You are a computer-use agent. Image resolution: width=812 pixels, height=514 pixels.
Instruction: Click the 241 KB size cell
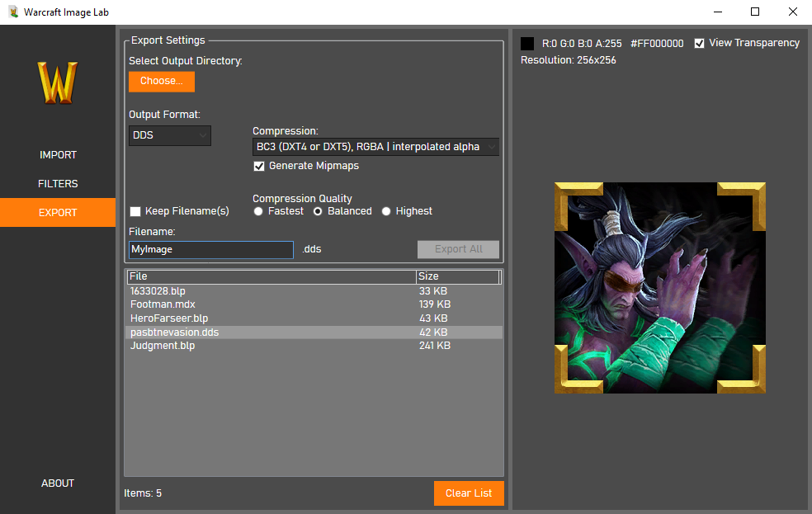pyautogui.click(x=435, y=346)
